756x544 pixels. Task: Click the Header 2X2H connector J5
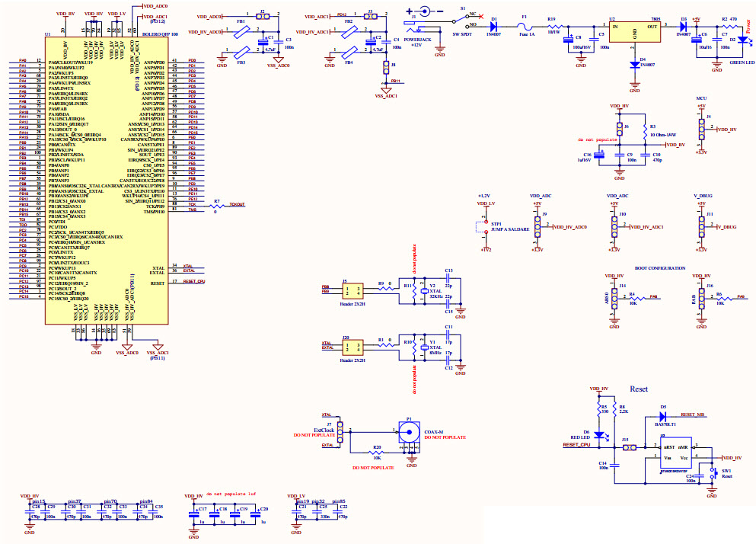355,291
